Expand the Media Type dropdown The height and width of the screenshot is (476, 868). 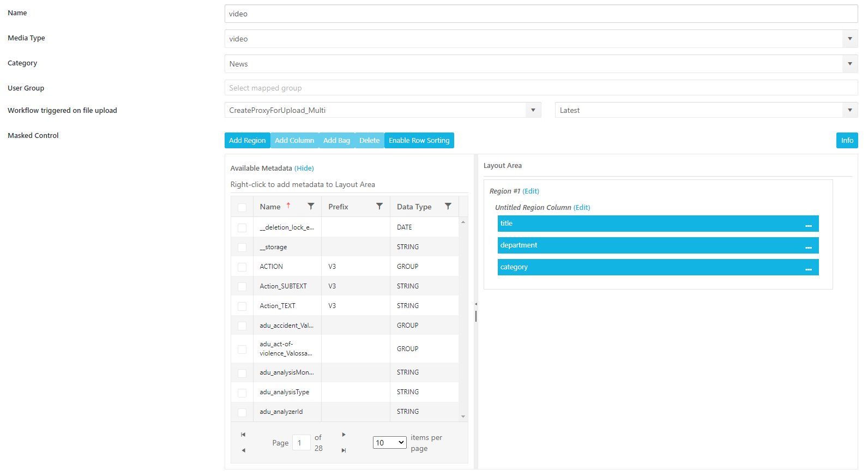[849, 39]
